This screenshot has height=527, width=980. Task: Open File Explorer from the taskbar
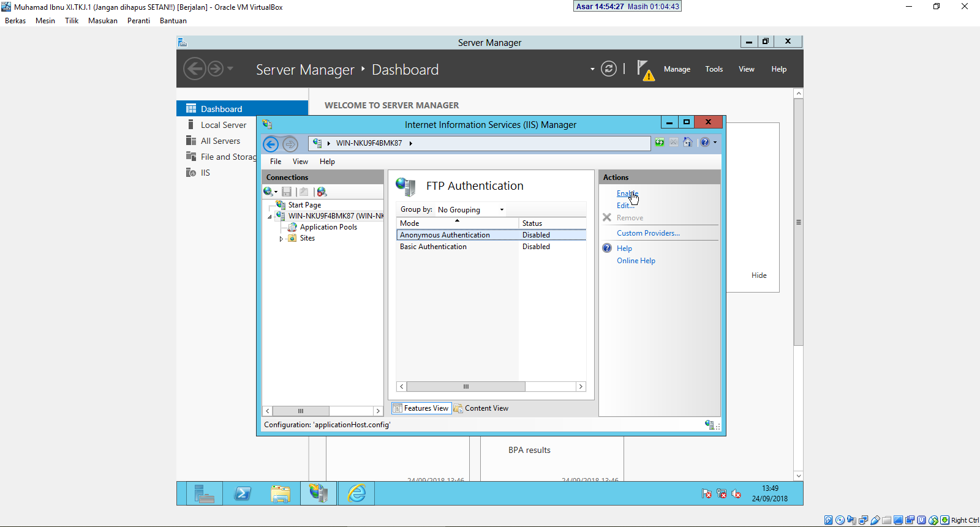coord(281,493)
